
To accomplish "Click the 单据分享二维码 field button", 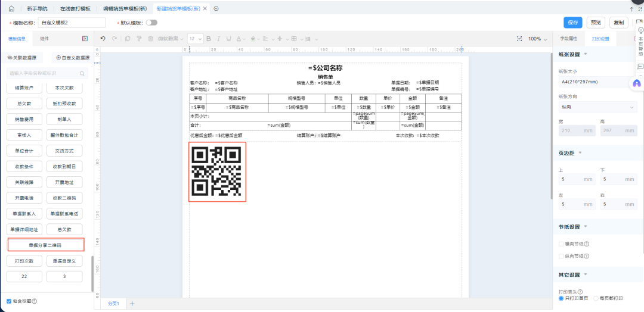I will (x=45, y=245).
